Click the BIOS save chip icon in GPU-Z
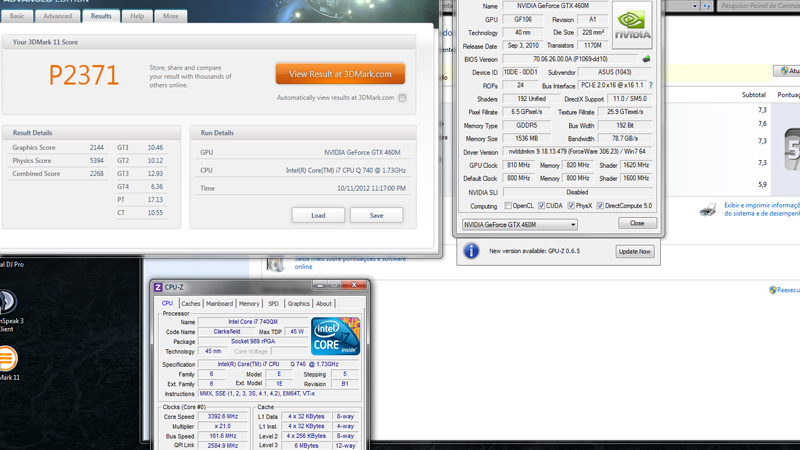The image size is (800, 450). click(646, 59)
